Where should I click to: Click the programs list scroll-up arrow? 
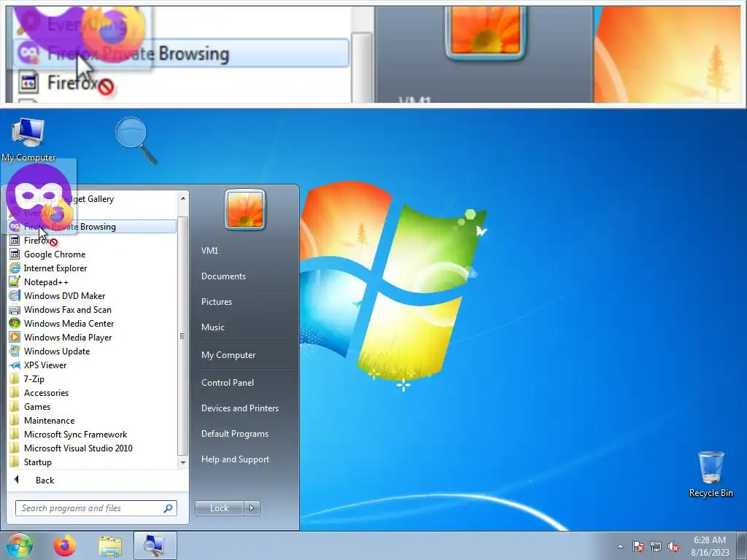(183, 198)
